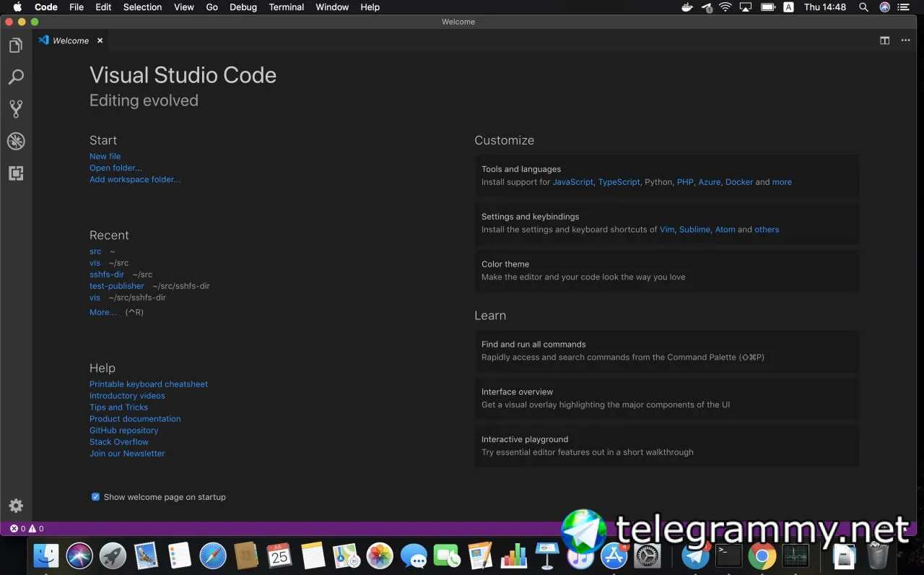Open the Go menu
The width and height of the screenshot is (924, 575).
tap(212, 7)
